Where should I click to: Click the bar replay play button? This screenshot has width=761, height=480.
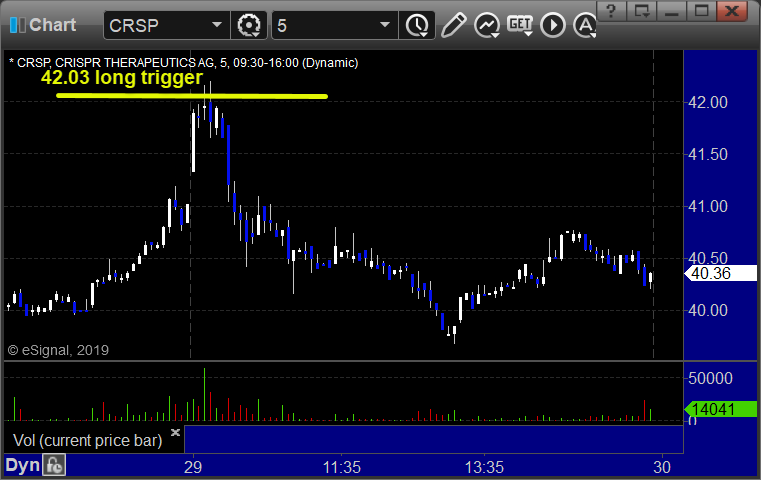click(x=553, y=25)
